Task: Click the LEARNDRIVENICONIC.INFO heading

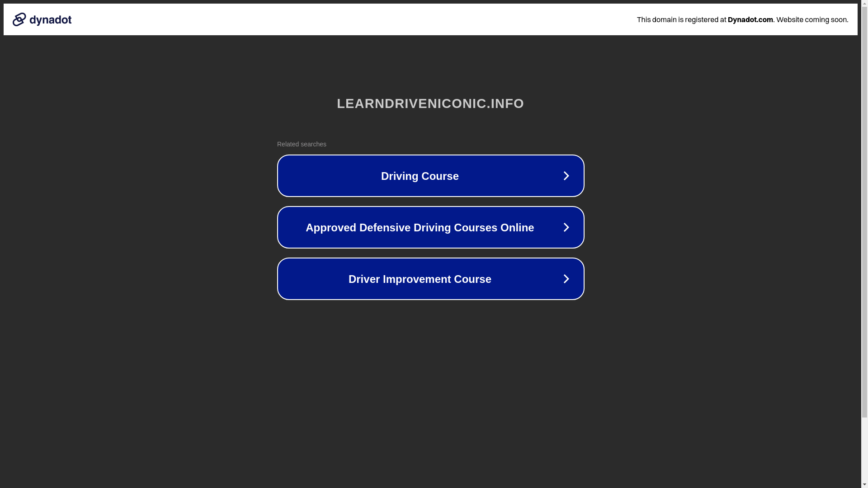Action: [430, 103]
